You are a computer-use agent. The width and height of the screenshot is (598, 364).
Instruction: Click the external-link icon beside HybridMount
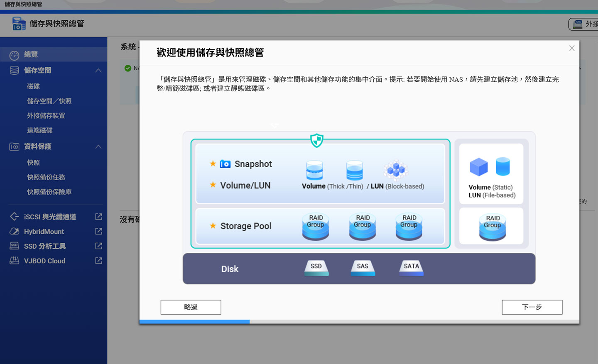click(98, 231)
